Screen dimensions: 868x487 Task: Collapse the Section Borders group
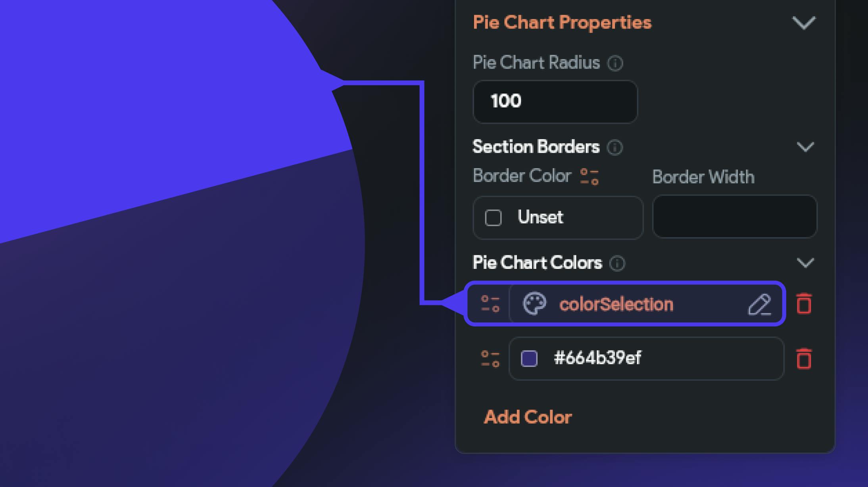pyautogui.click(x=805, y=147)
